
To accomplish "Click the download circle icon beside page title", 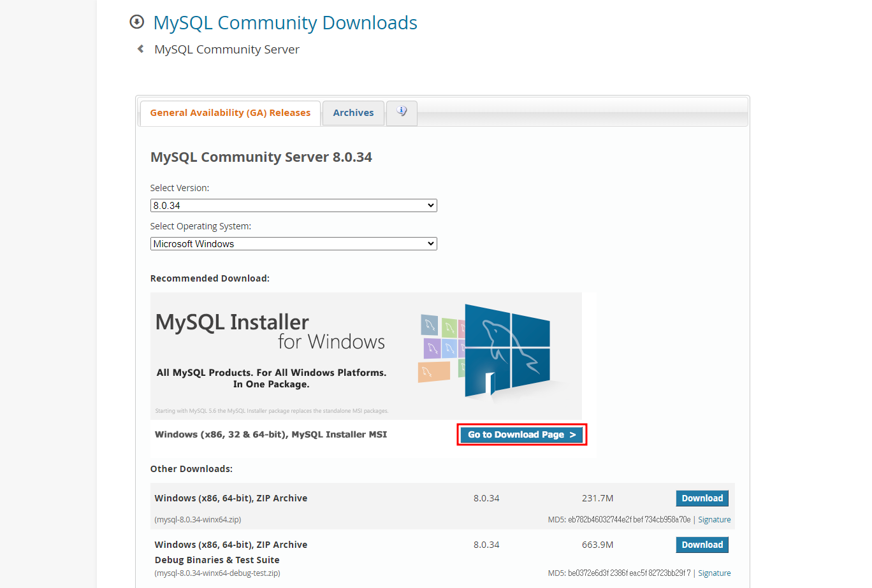I will [x=136, y=22].
